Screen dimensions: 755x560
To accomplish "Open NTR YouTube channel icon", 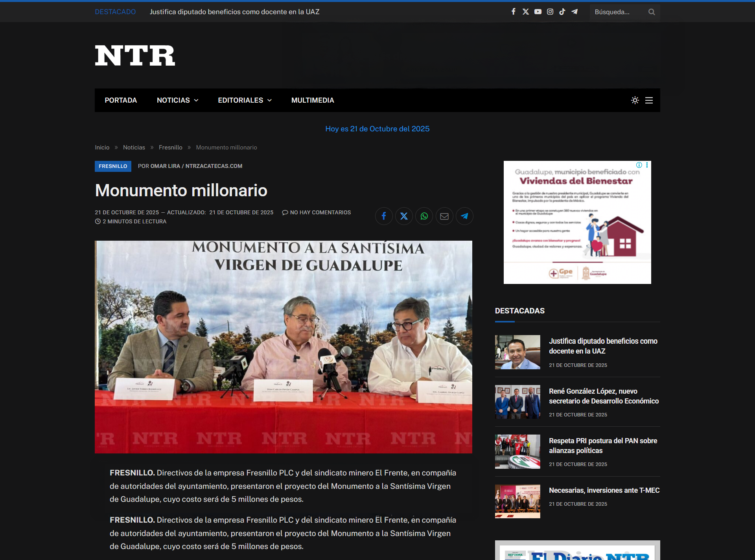I will point(538,12).
